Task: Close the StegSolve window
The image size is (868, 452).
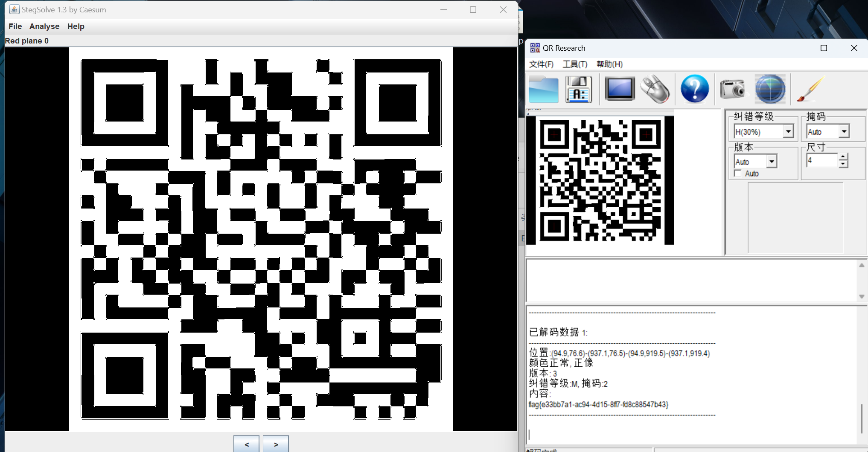Action: (503, 9)
